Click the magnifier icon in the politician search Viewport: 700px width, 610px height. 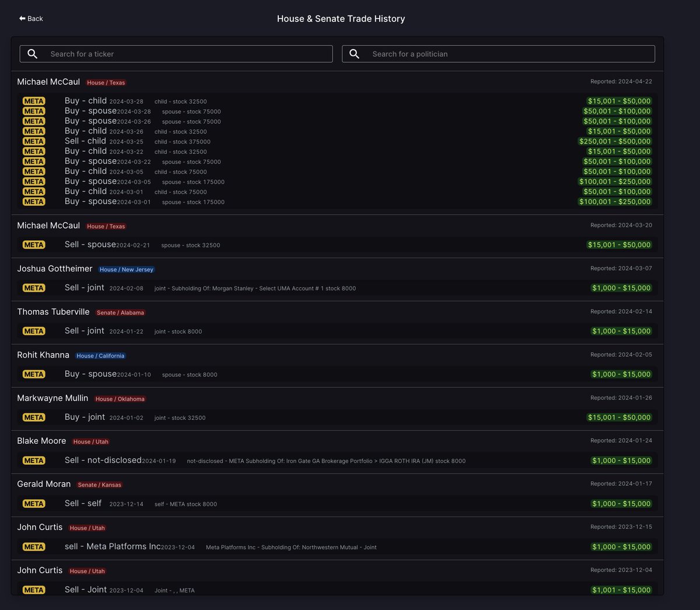(354, 53)
